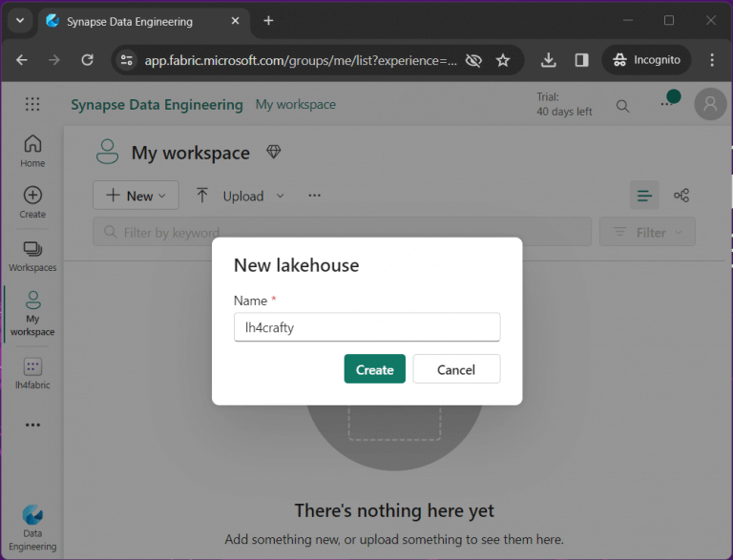Expand the New dropdown button
Screen dimensions: 733x560
[136, 196]
